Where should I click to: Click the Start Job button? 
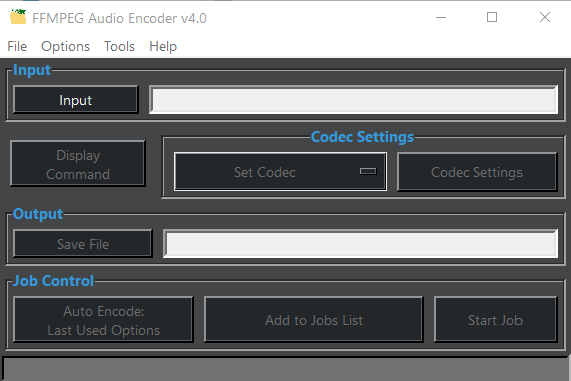[495, 319]
